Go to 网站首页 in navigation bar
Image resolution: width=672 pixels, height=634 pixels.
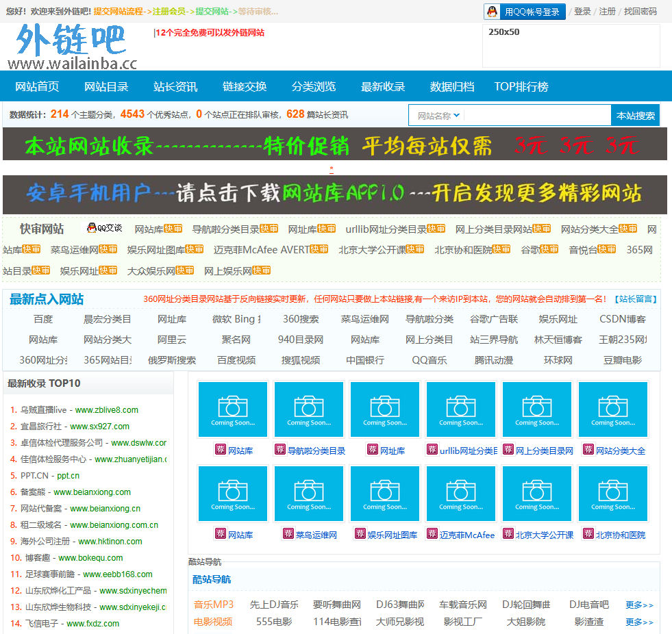tap(37, 86)
